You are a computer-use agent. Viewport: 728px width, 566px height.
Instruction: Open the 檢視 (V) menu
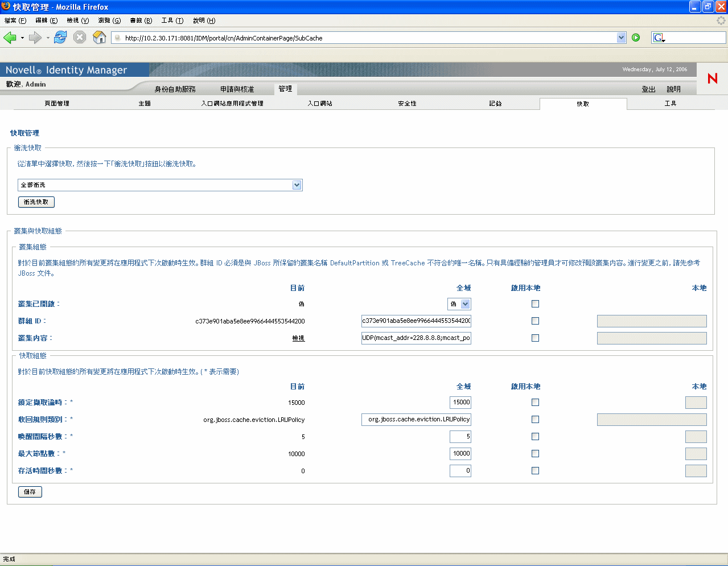(x=78, y=20)
